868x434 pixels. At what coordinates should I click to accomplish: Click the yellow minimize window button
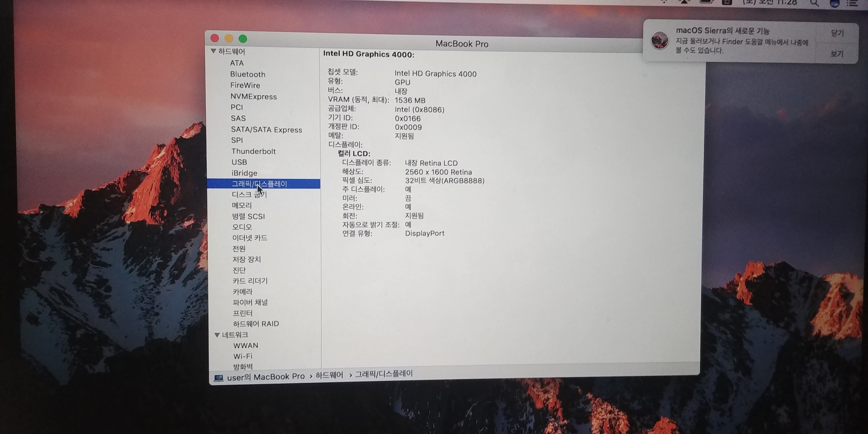point(228,38)
